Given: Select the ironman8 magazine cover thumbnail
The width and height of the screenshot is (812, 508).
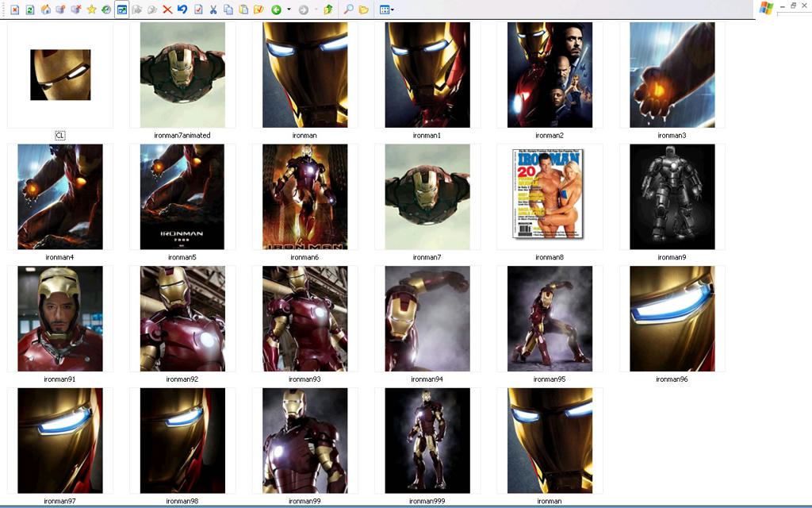Looking at the screenshot, I should point(549,194).
